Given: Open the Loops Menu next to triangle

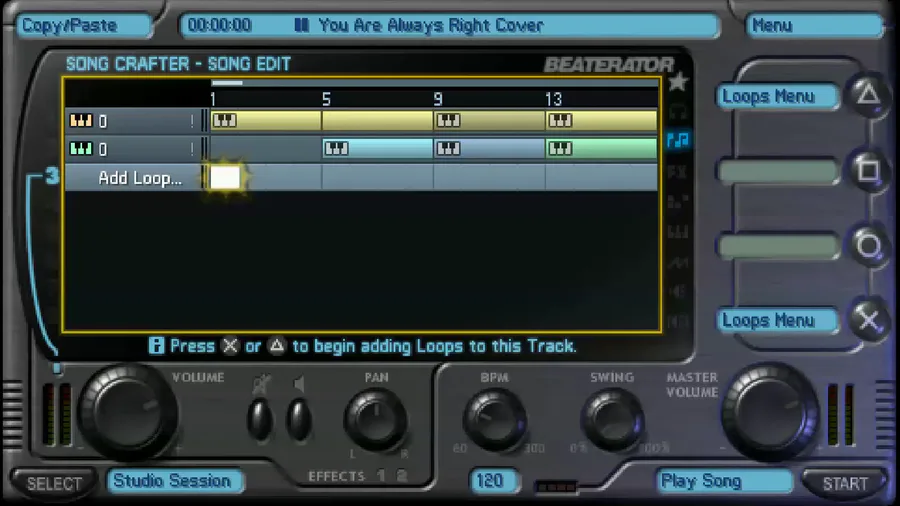Looking at the screenshot, I should (778, 96).
